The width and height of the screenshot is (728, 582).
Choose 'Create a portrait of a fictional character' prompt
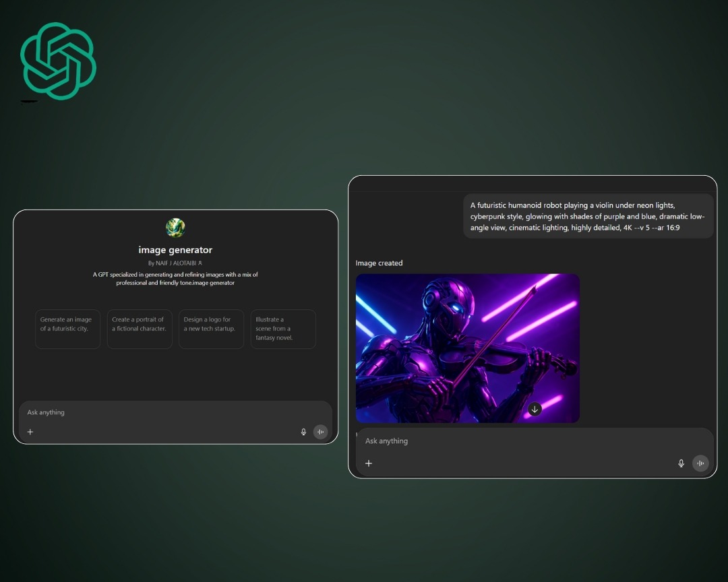[140, 329]
